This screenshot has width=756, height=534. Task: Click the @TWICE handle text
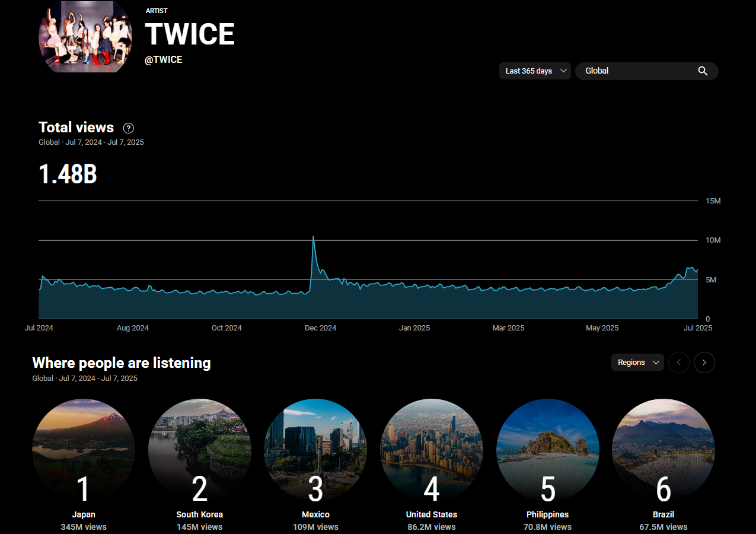pyautogui.click(x=164, y=60)
